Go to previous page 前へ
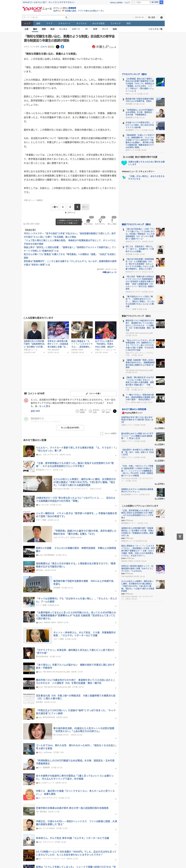The width and height of the screenshot is (186, 868). point(55,207)
